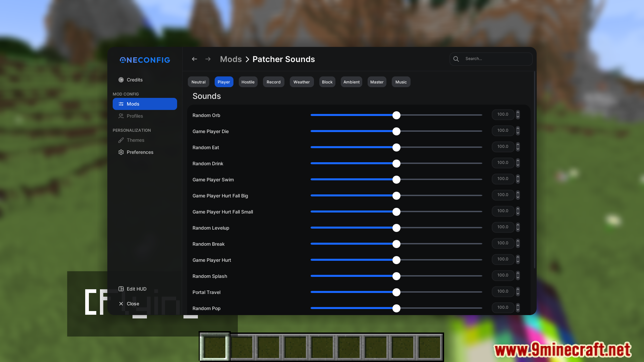Decrease Random Levelup value down stepper
Screen dimensions: 644x362
518,230
